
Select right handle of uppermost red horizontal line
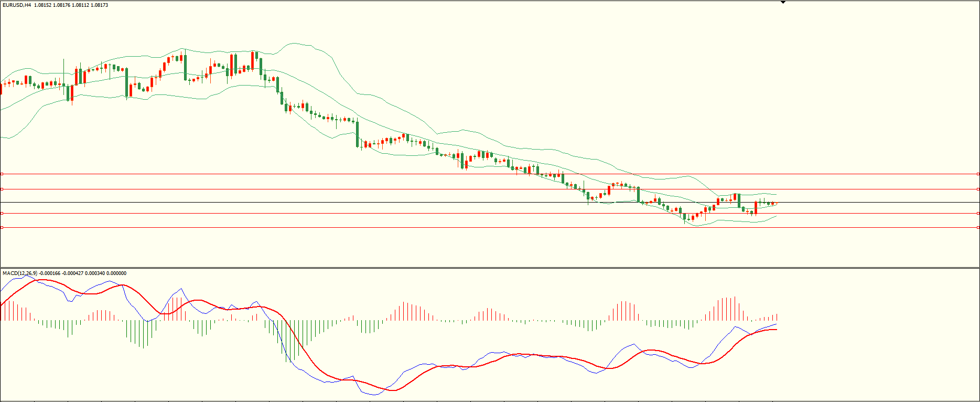978,174
